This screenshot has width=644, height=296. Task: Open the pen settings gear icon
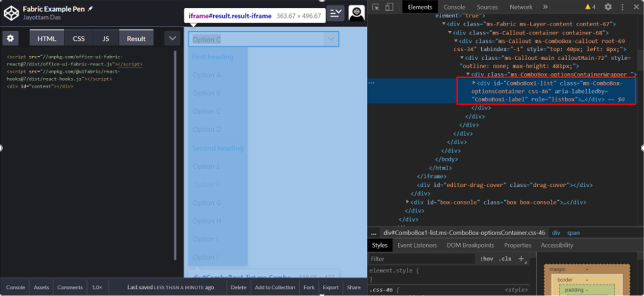click(x=10, y=38)
